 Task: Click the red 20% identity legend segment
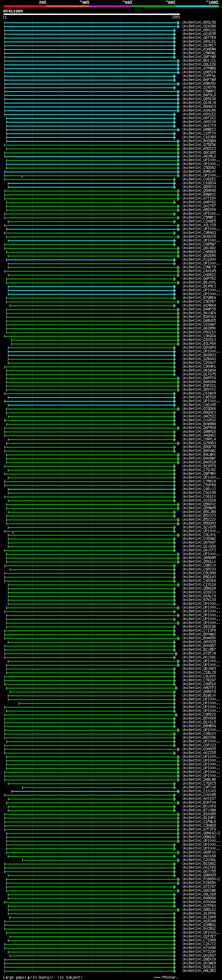point(25,6)
